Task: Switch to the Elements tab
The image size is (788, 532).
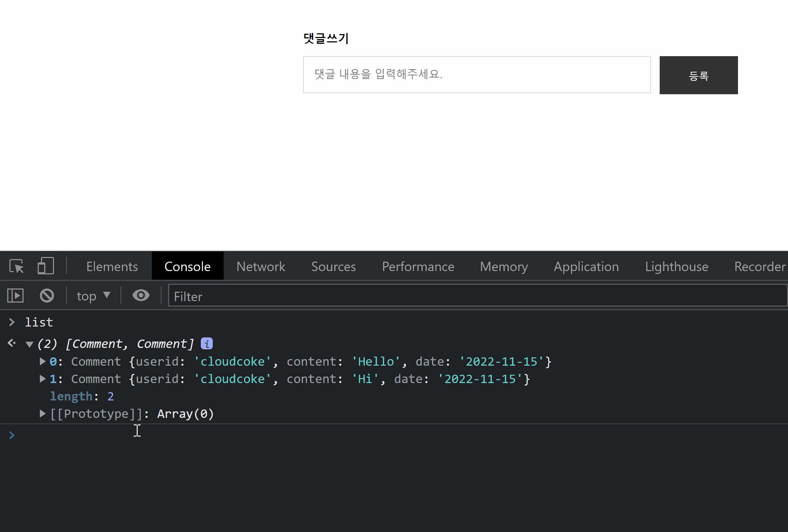Action: pos(112,266)
